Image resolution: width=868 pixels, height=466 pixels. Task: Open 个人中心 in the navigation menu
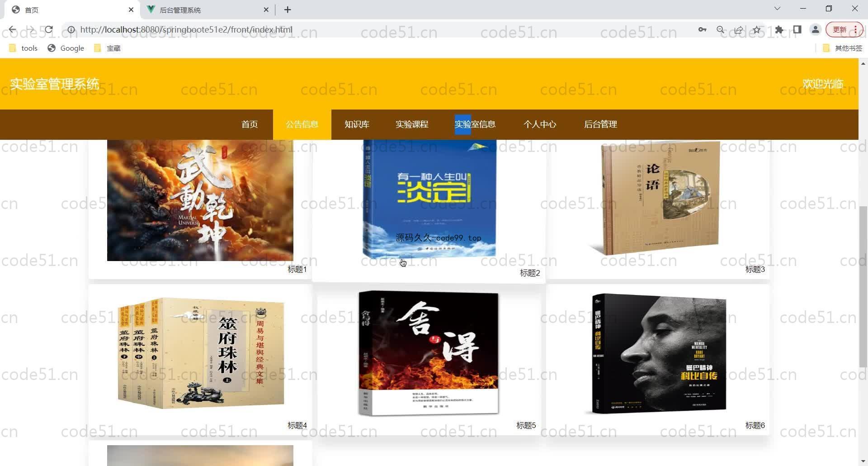(x=540, y=124)
